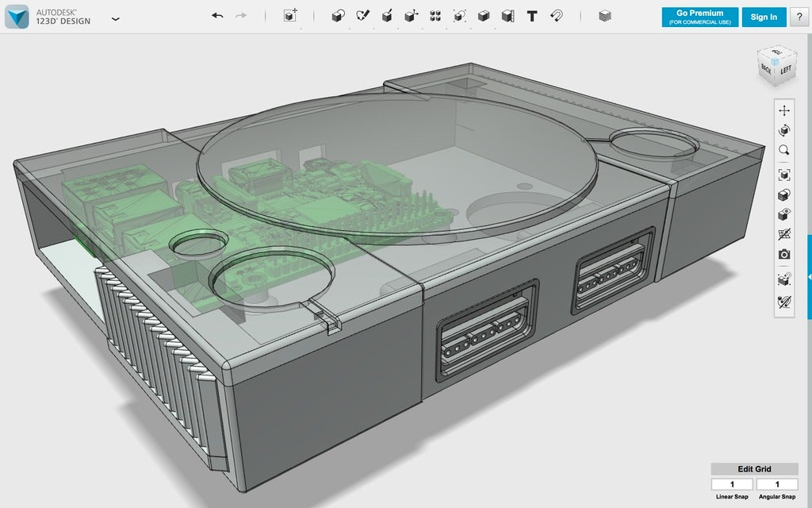Toggle the grid visibility icon

[784, 234]
